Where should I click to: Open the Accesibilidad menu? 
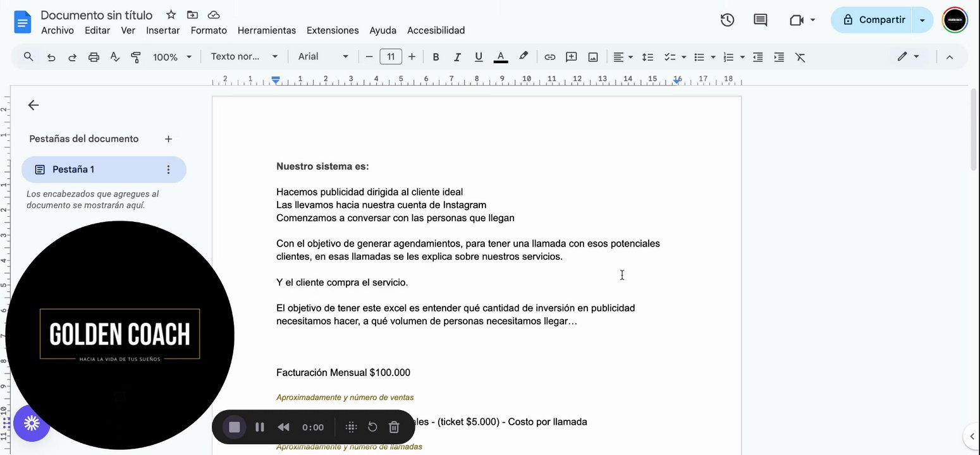[436, 30]
